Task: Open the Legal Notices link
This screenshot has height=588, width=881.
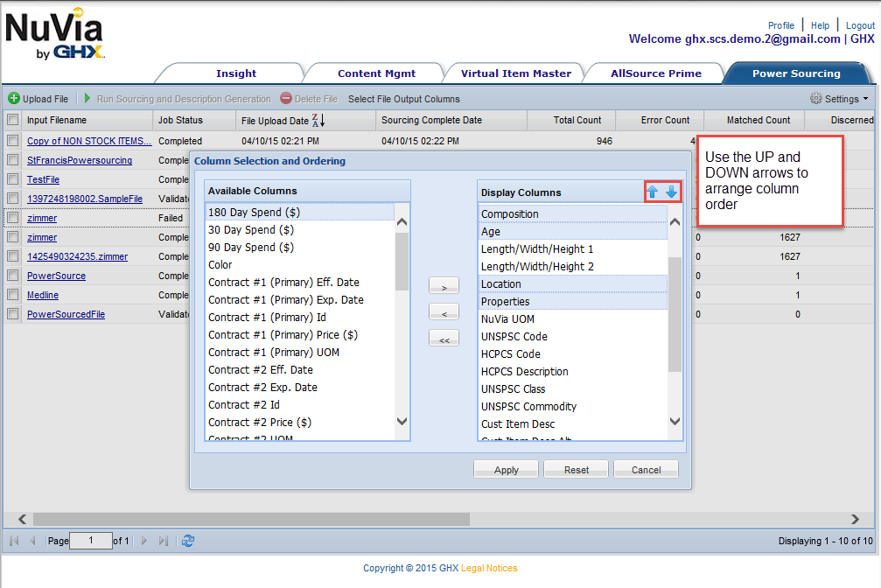Action: click(489, 568)
